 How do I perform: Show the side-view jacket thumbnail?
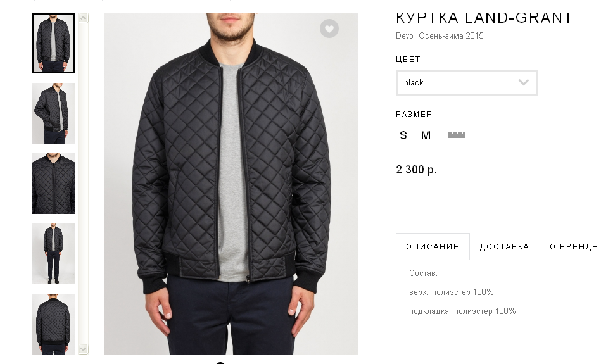[53, 113]
